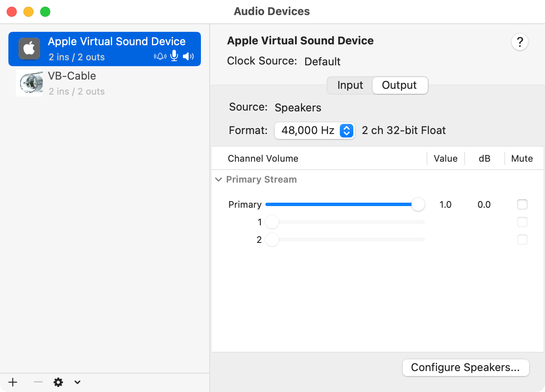Click the speaker icon on Apple Virtual Sound Device
The height and width of the screenshot is (392, 545).
188,56
